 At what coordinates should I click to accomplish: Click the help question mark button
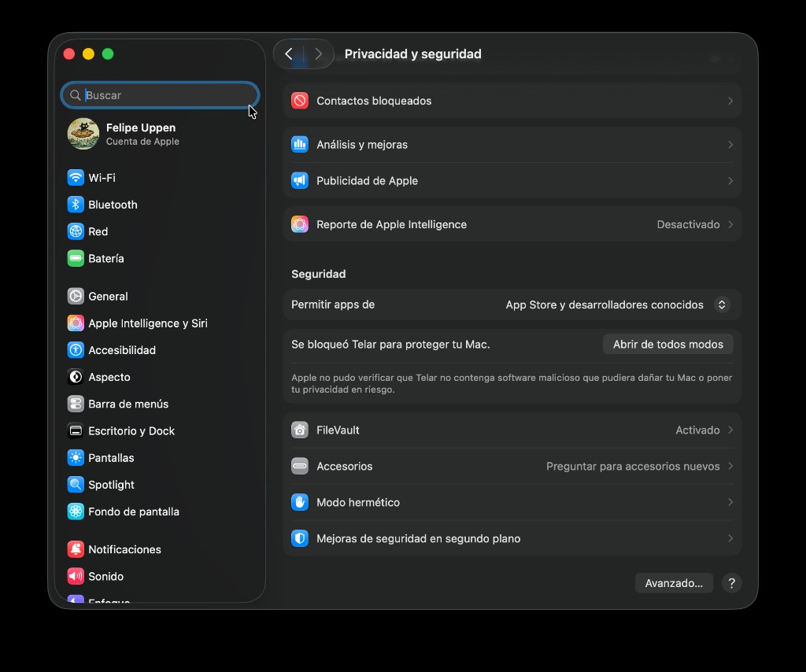(x=731, y=583)
